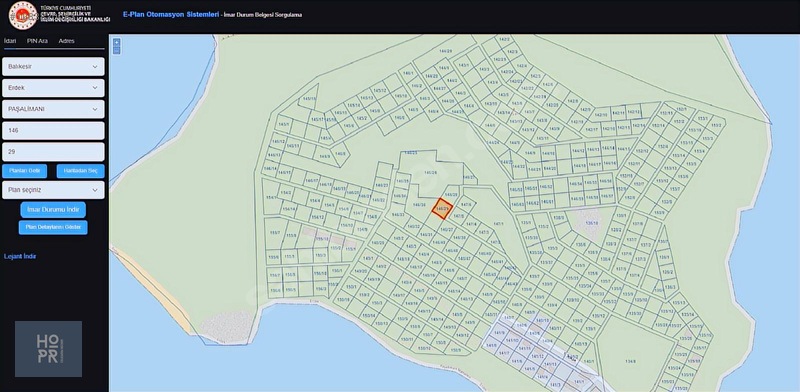Switch to the İdari tab
The width and height of the screenshot is (800, 392).
[10, 41]
